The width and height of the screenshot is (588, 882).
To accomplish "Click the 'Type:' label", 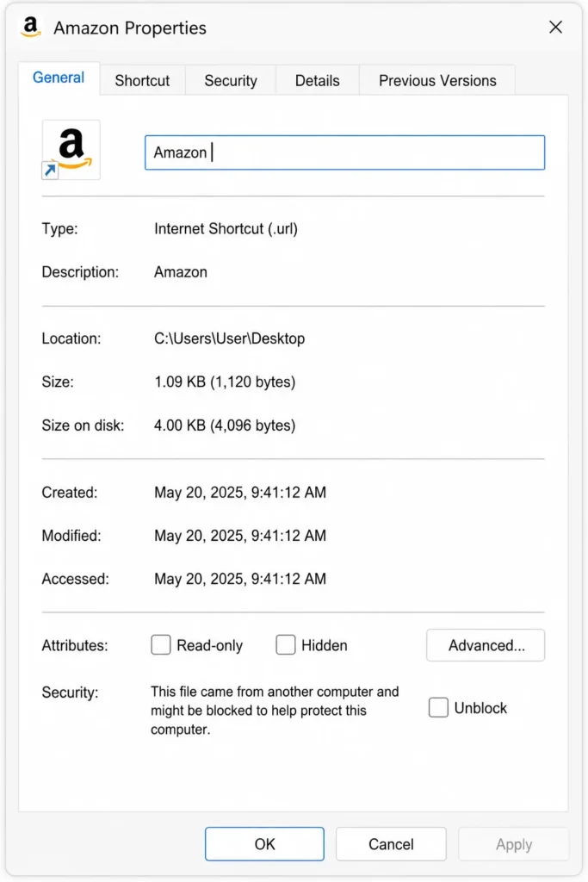I will [x=59, y=228].
